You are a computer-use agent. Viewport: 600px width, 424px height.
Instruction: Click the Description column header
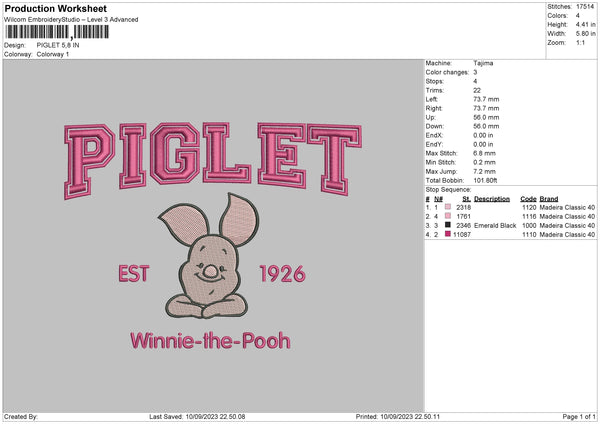[492, 198]
